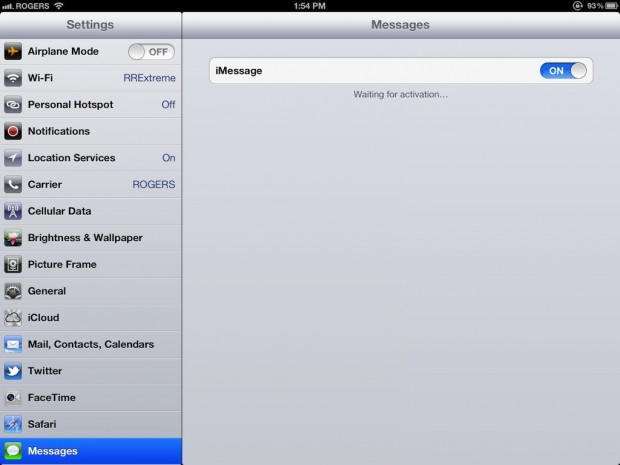620x465 pixels.
Task: Select Brightness & Wallpaper
Action: (x=91, y=238)
